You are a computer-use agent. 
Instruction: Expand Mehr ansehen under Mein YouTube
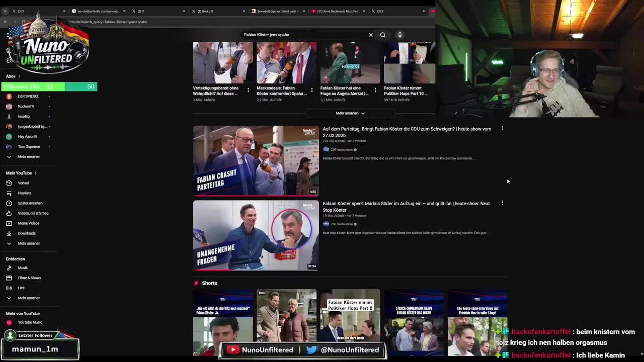click(29, 243)
